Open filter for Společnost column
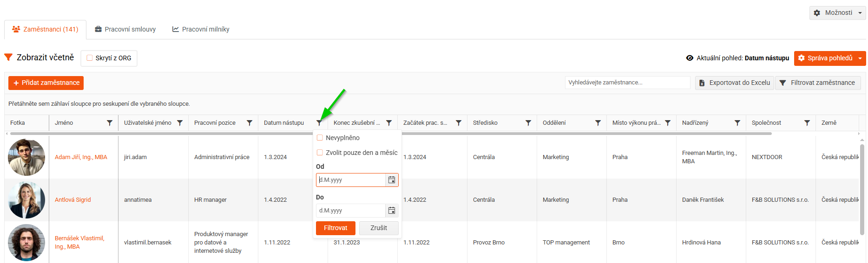Image resolution: width=868 pixels, height=263 pixels. point(807,123)
